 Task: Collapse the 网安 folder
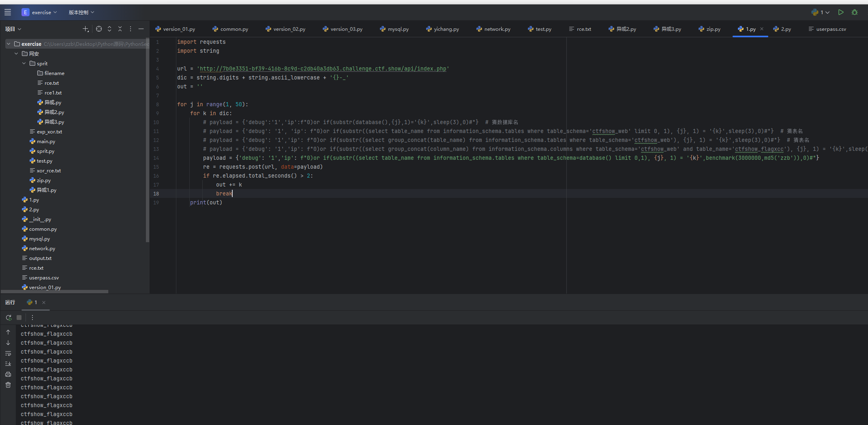16,54
